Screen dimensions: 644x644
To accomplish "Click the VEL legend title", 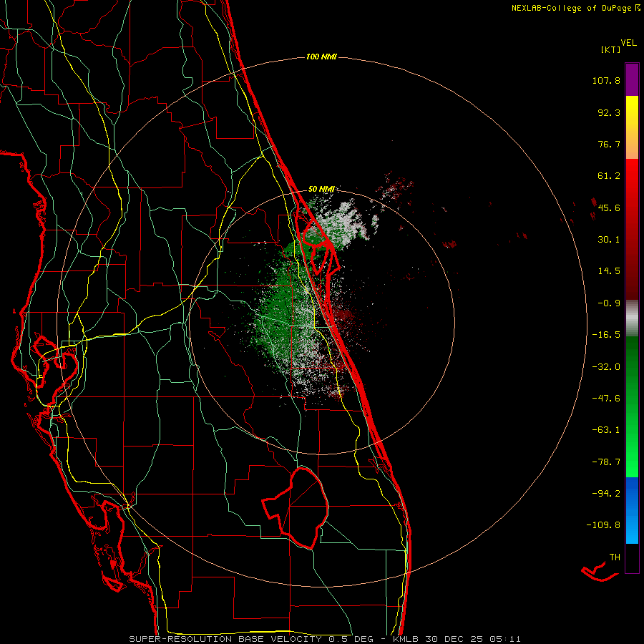I will click(628, 42).
